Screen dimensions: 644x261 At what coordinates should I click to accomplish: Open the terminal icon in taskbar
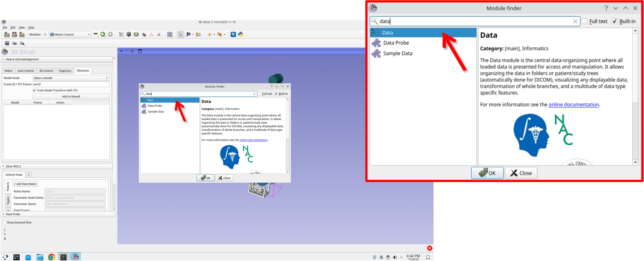tap(63, 257)
